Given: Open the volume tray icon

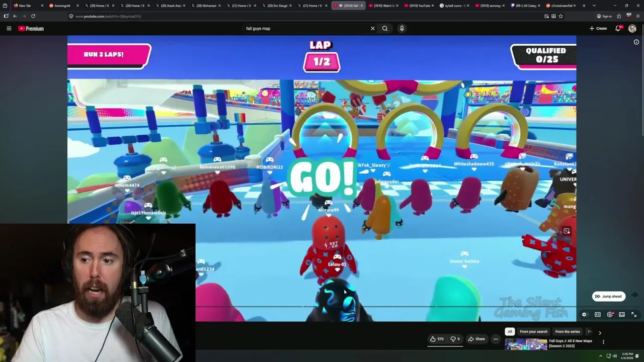Looking at the screenshot, I should [x=615, y=356].
